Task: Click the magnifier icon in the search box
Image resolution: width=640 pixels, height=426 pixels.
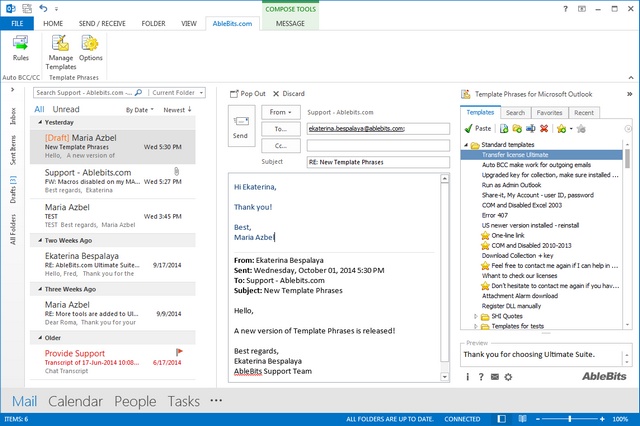Action: (x=138, y=93)
